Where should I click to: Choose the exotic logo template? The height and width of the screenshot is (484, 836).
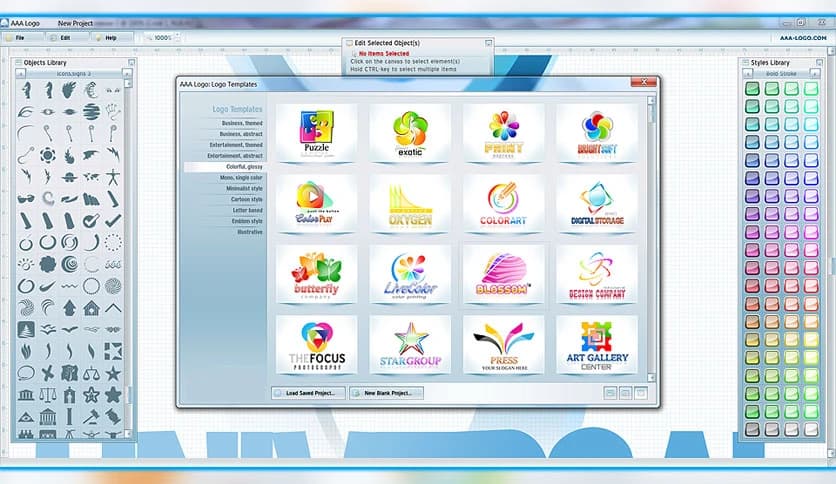coord(410,133)
